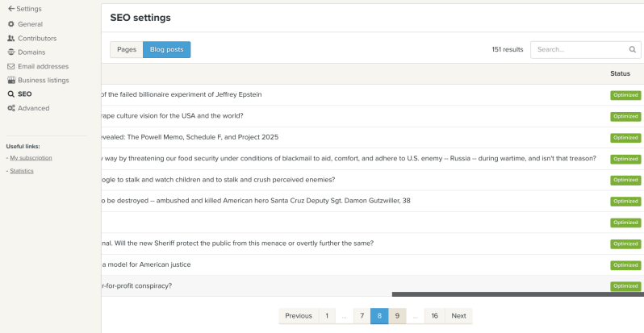Open General settings gear icon
644x333 pixels.
click(x=10, y=24)
